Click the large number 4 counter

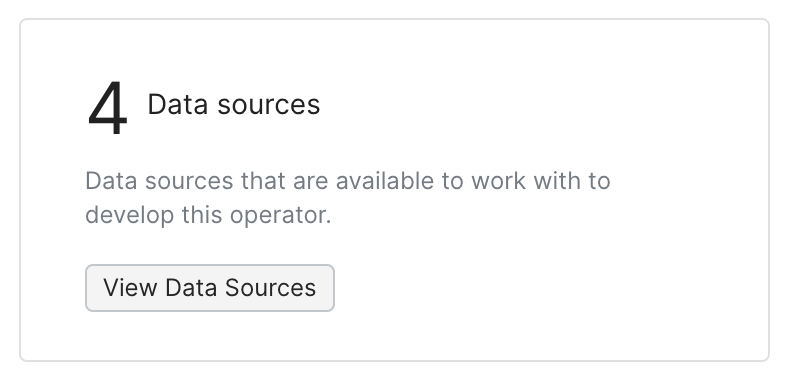click(108, 109)
